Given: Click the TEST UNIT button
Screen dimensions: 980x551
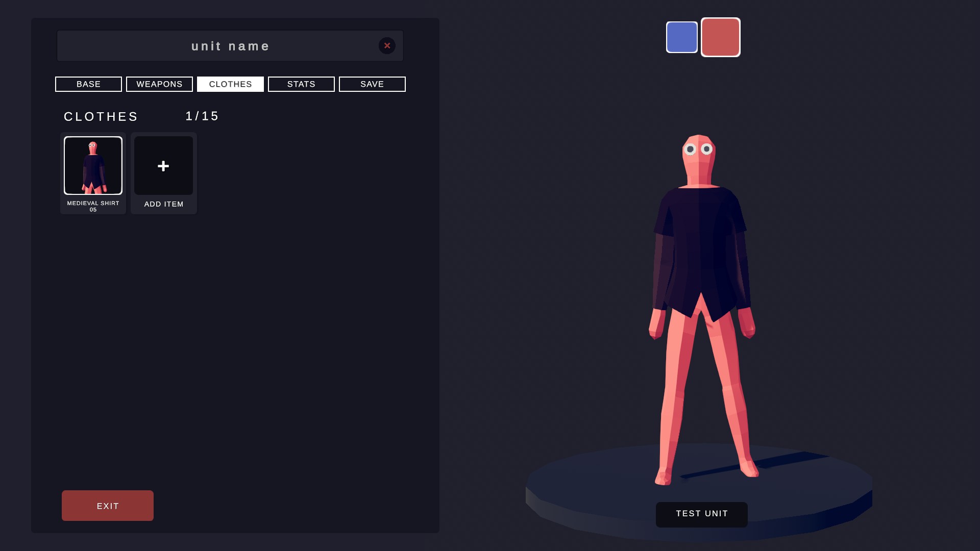Looking at the screenshot, I should point(701,514).
